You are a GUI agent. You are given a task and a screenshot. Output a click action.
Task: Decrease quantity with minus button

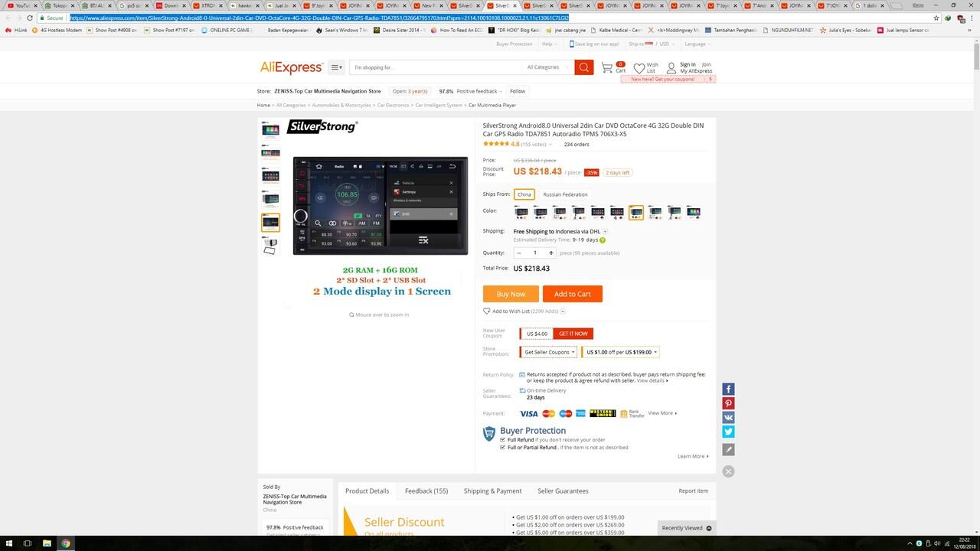pyautogui.click(x=518, y=253)
